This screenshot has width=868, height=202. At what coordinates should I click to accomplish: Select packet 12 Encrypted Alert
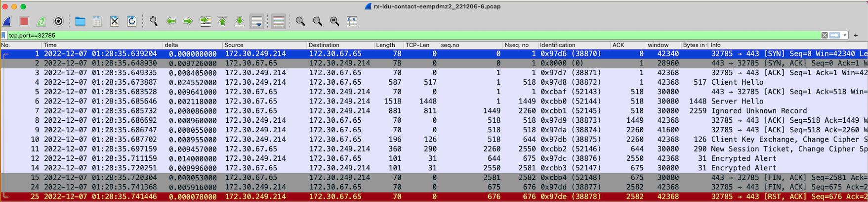tap(434, 158)
